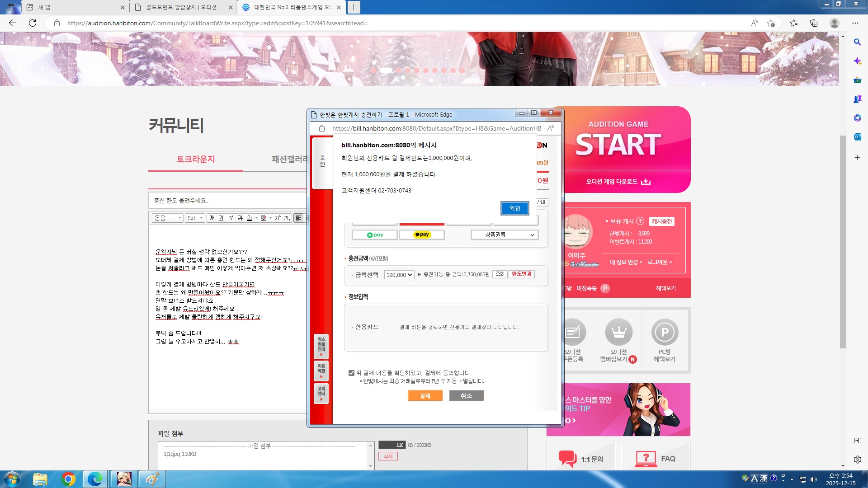868x488 pixels.
Task: Choose the Kakao Pay payment button
Action: click(x=422, y=235)
